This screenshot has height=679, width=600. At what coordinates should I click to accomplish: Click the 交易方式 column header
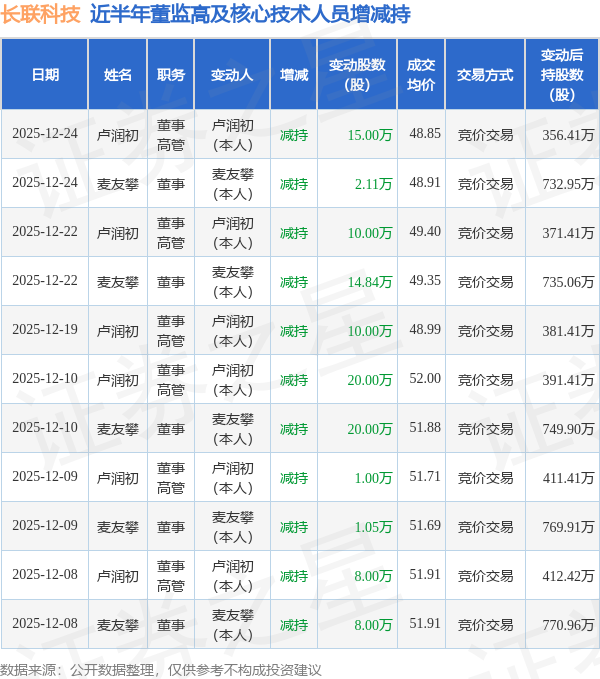485,74
